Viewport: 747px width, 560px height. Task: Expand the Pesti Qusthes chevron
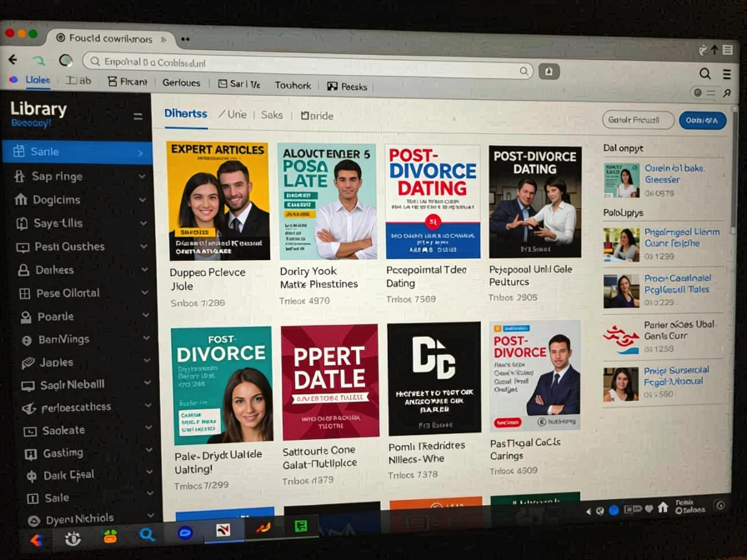[144, 246]
